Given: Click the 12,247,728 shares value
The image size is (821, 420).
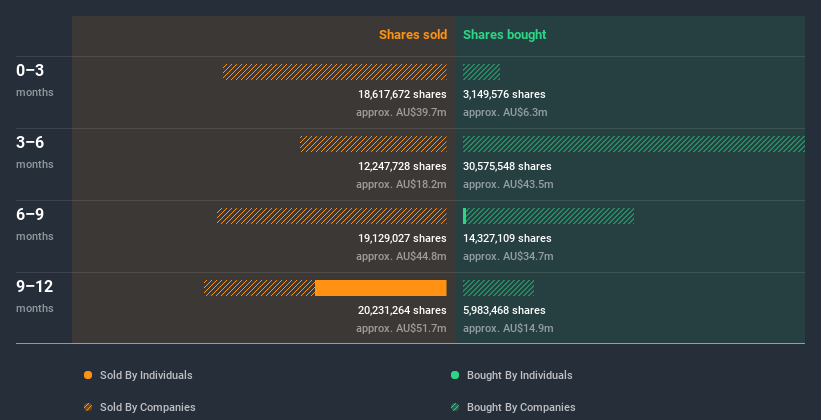Looking at the screenshot, I should [x=402, y=166].
